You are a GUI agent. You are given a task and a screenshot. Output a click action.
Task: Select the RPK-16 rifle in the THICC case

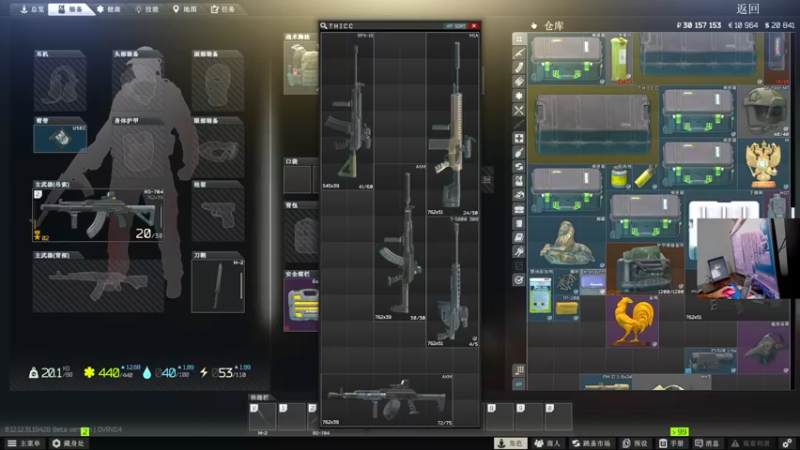[347, 111]
